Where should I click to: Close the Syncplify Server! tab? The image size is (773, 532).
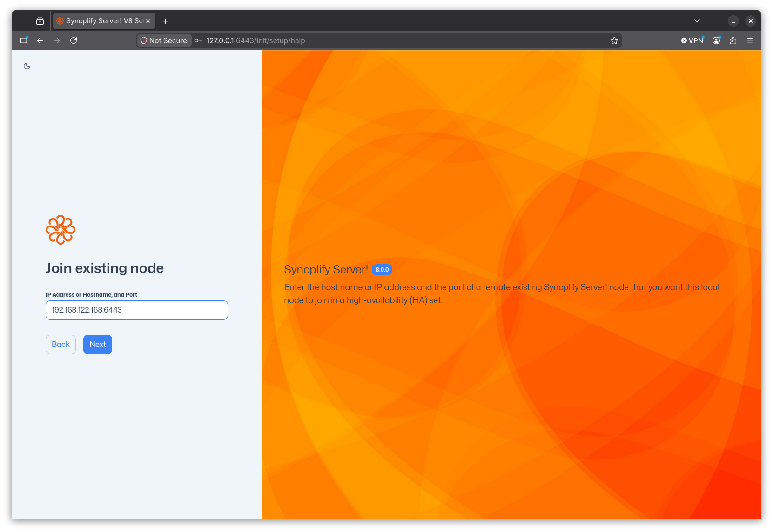(148, 21)
